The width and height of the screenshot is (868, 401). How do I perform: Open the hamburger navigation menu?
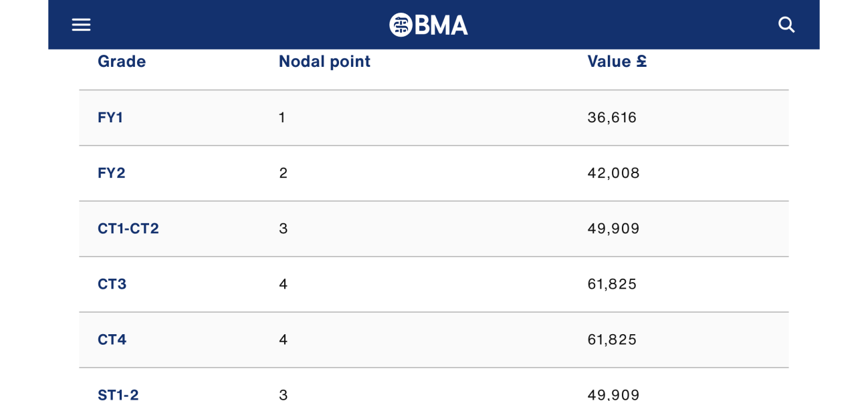(81, 25)
